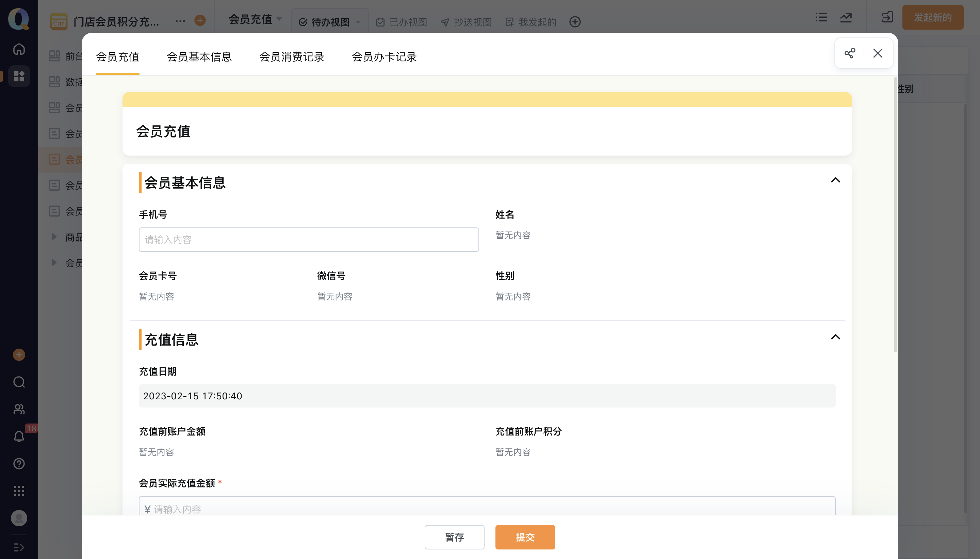
Task: Open the chart statistics icon at top right
Action: pyautogui.click(x=846, y=17)
